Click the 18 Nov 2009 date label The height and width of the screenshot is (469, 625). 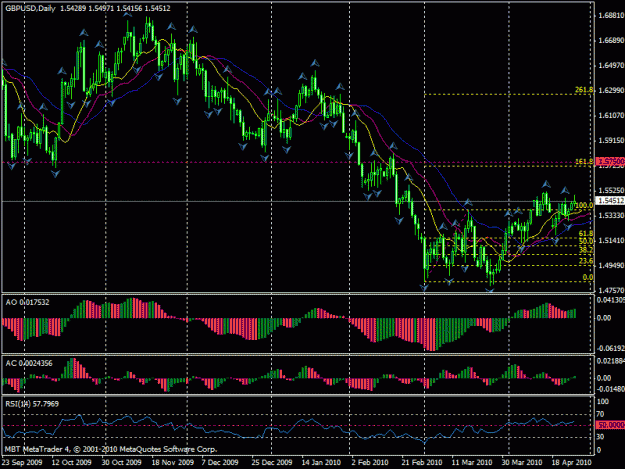tap(173, 463)
